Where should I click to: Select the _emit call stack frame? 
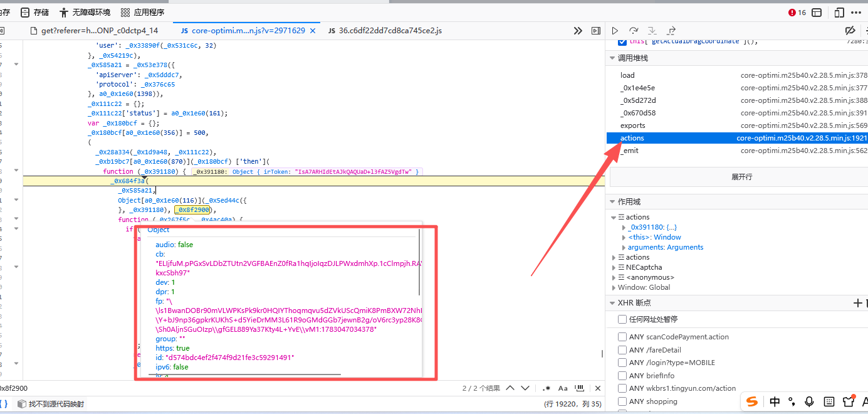(737, 151)
